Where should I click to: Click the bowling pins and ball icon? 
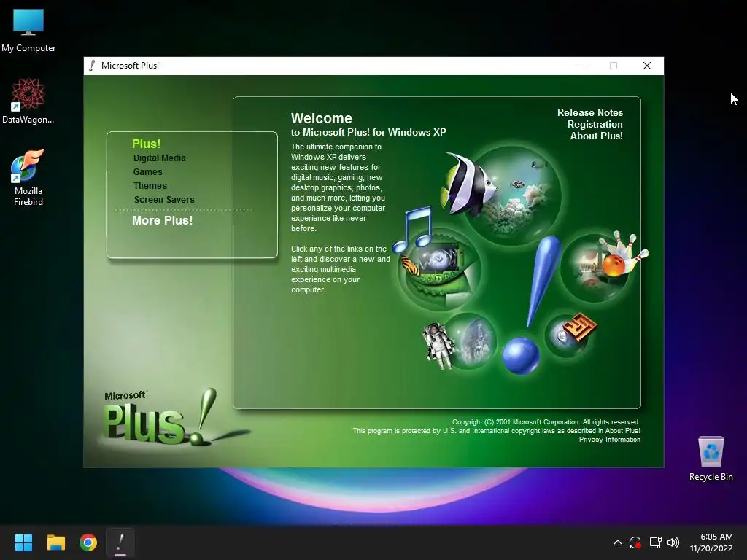[624, 254]
